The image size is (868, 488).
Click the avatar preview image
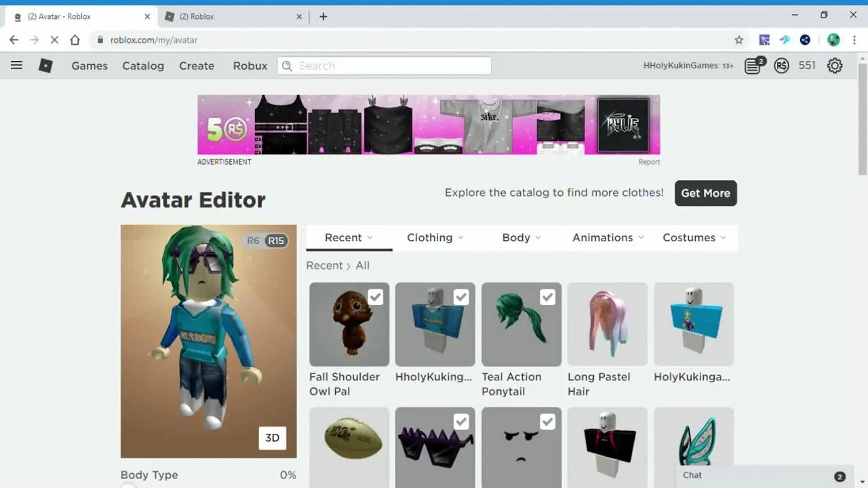coord(208,342)
